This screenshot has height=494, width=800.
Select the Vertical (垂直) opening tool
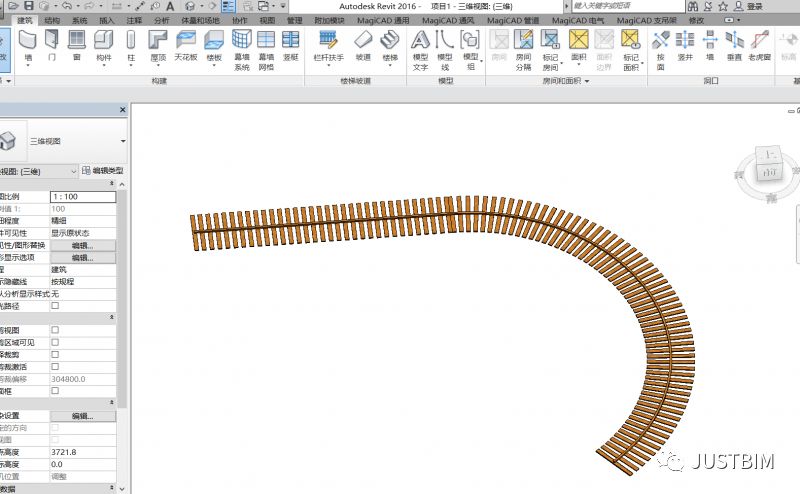[734, 45]
